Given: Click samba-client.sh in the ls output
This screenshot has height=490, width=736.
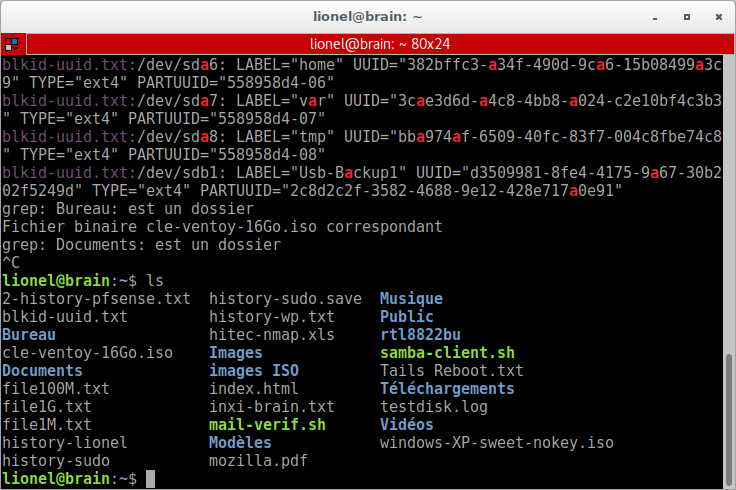Looking at the screenshot, I should pyautogui.click(x=447, y=353).
